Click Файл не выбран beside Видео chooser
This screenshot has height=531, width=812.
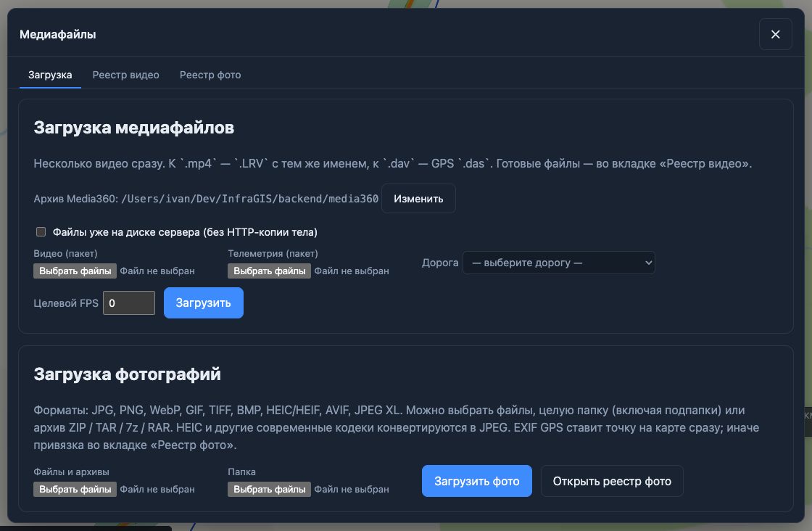click(x=157, y=271)
